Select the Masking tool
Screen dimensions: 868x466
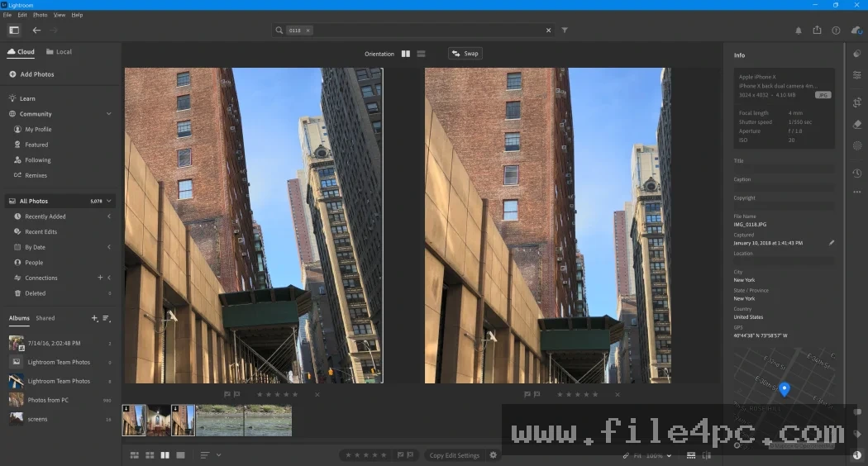point(857,145)
